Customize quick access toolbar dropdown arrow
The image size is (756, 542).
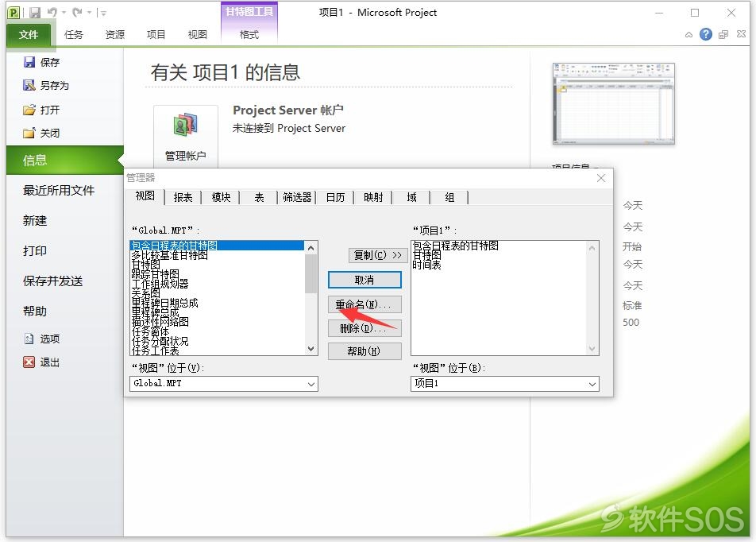[x=104, y=13]
